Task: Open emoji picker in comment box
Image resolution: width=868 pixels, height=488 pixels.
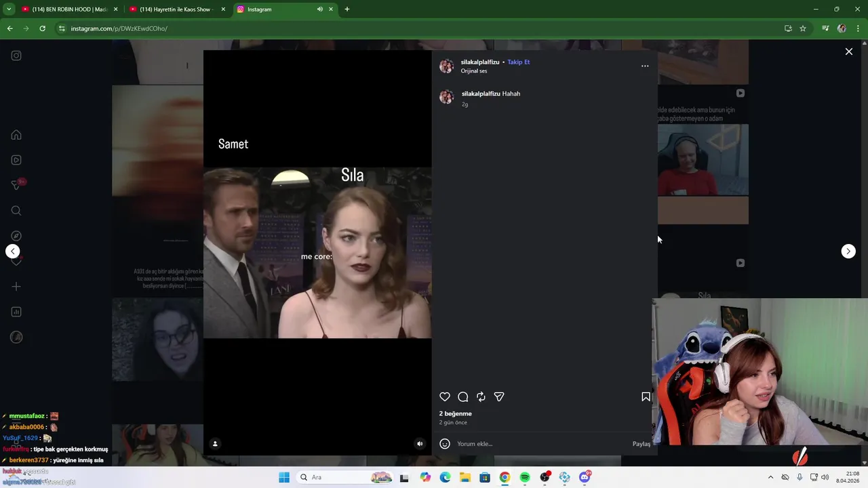Action: [445, 444]
